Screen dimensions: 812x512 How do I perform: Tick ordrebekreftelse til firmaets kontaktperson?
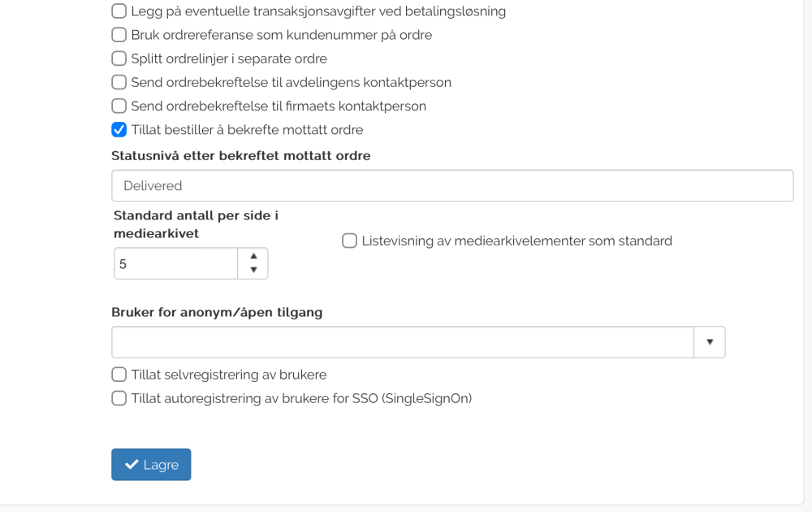[x=119, y=106]
